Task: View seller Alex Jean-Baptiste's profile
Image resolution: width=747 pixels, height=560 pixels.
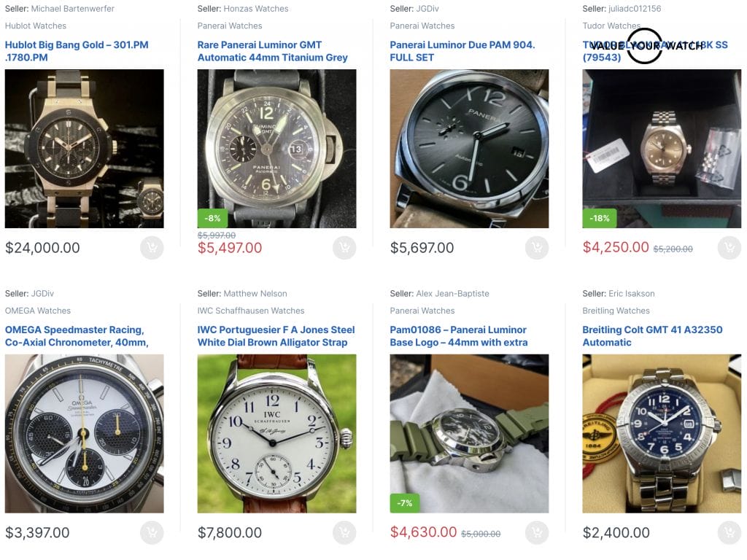Action: 452,294
